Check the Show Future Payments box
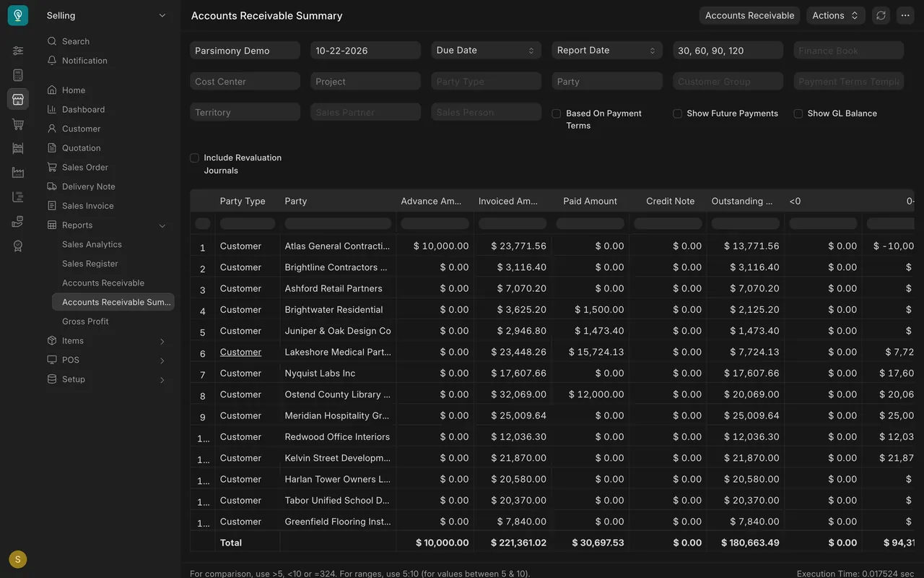This screenshot has height=578, width=924. (677, 113)
